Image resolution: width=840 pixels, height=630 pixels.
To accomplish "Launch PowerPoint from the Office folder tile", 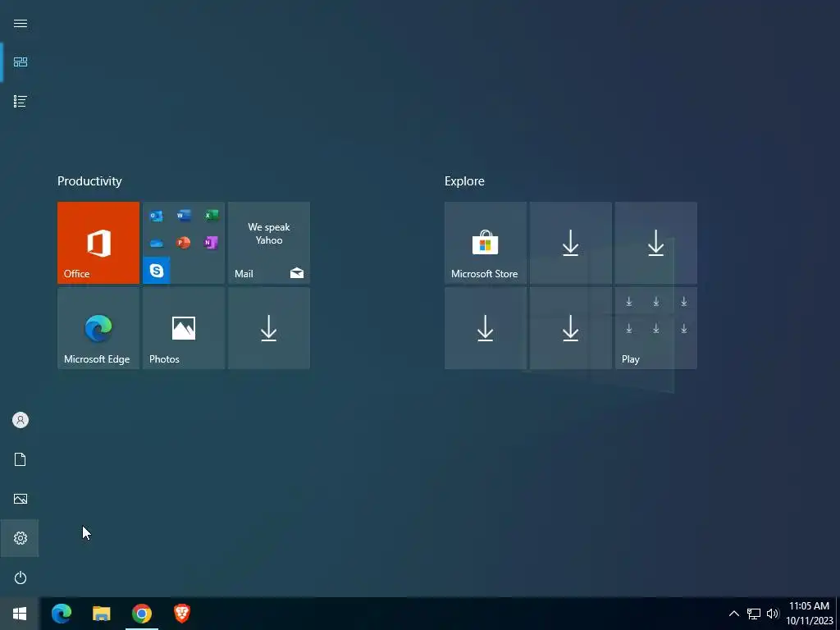I will (184, 243).
